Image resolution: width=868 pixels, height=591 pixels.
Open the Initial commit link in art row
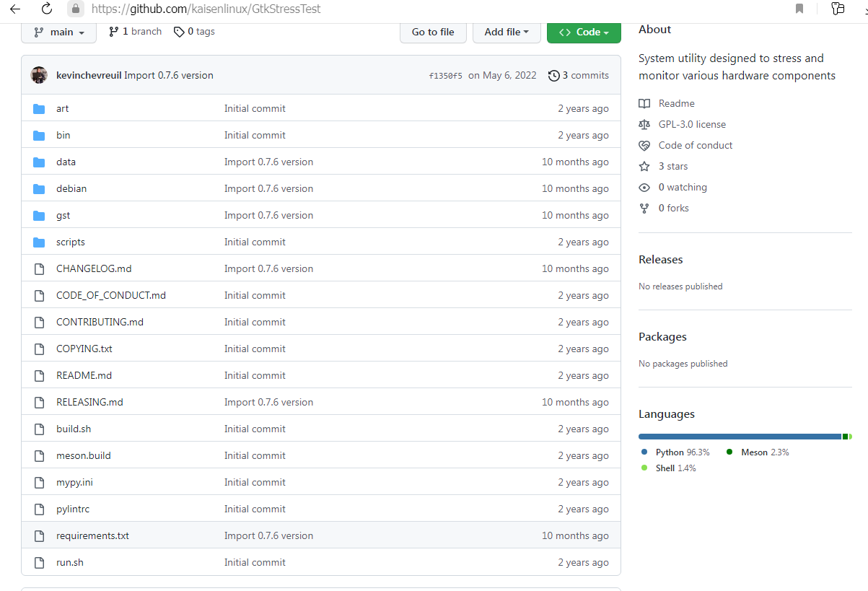coord(255,109)
